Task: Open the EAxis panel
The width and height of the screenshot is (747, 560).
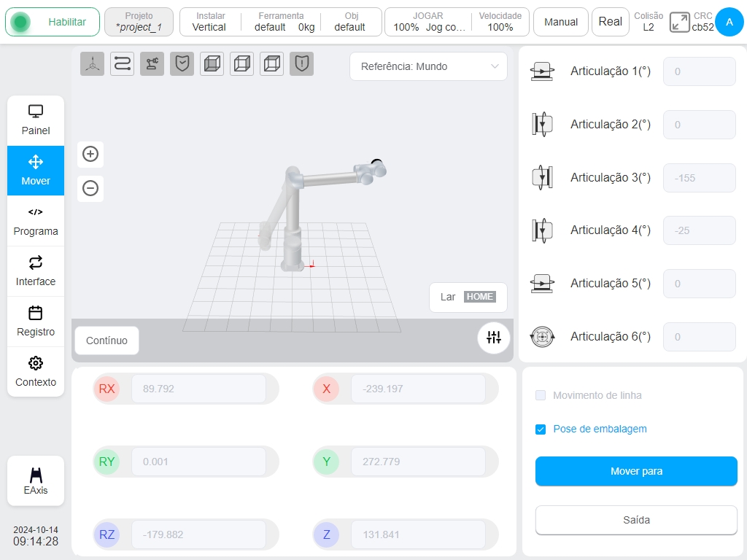Action: coord(36,481)
